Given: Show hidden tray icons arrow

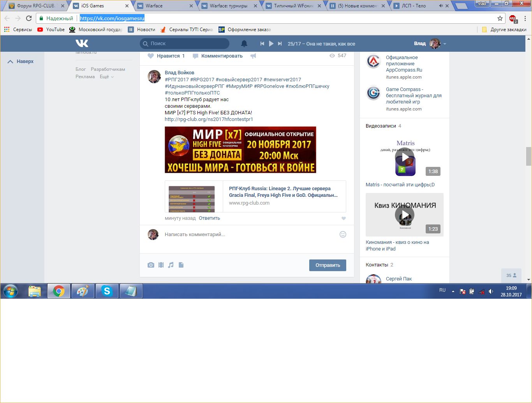Looking at the screenshot, I should tap(453, 291).
